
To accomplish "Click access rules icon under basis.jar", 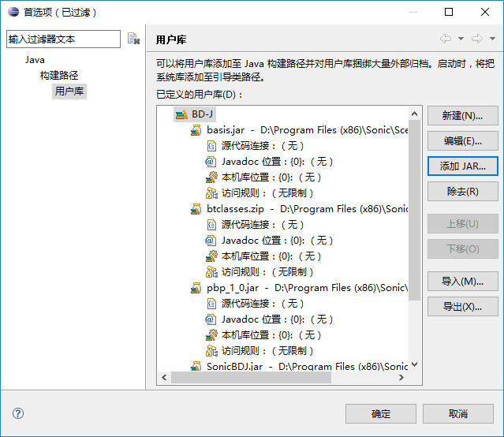I will coord(211,193).
